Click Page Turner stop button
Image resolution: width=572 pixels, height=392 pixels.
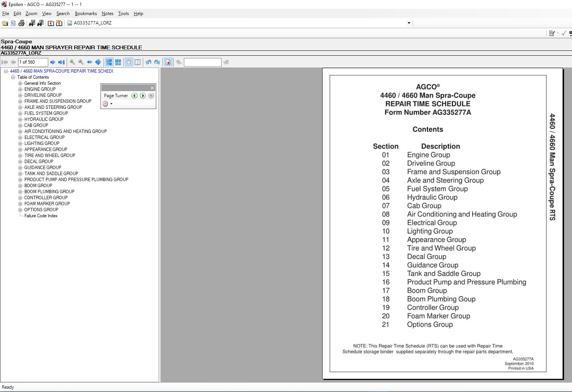pos(151,96)
